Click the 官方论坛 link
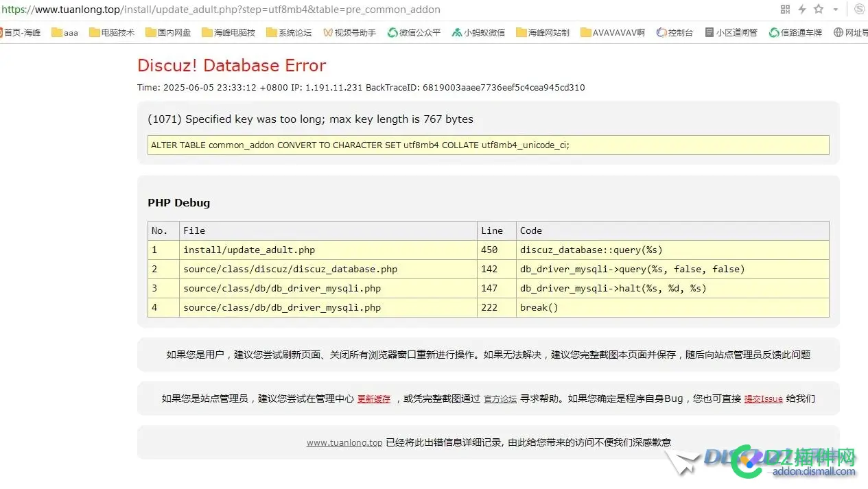Image resolution: width=868 pixels, height=489 pixels. click(500, 399)
